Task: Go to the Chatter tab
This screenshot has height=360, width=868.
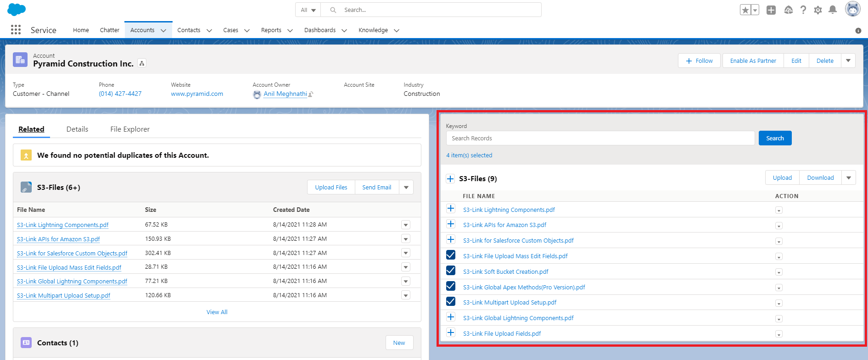Action: pyautogui.click(x=110, y=30)
